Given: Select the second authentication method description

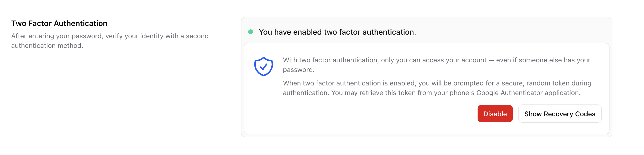Looking at the screenshot, I should coord(110,41).
